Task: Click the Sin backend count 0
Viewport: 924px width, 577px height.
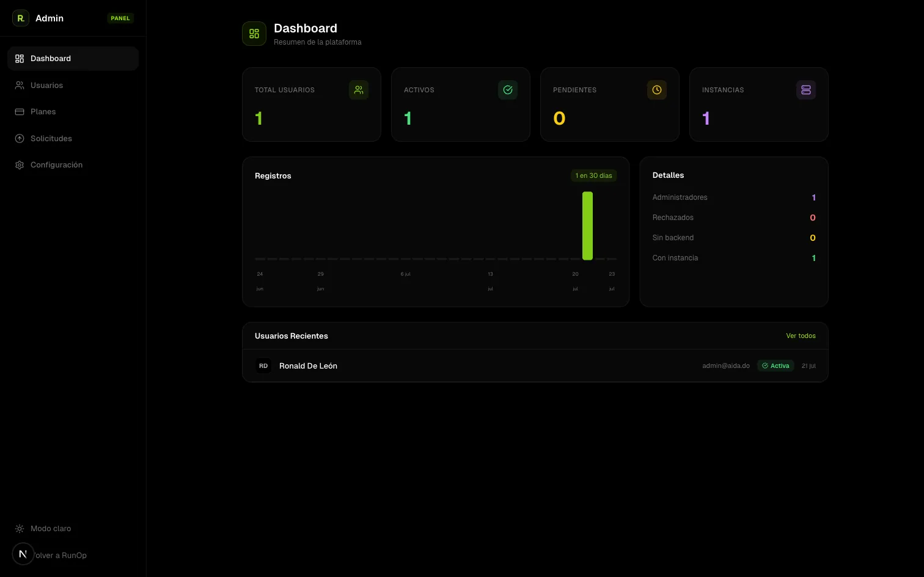Action: point(813,238)
